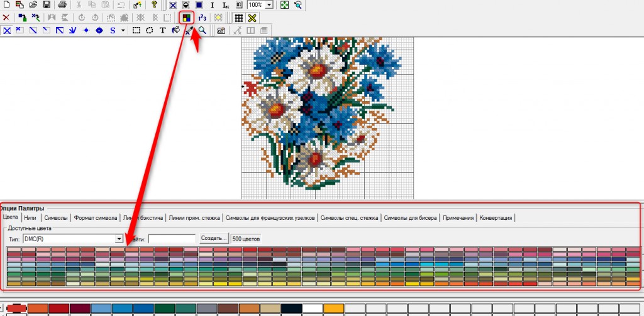
Task: Click the Cut scissors icon
Action: pyautogui.click(x=79, y=5)
